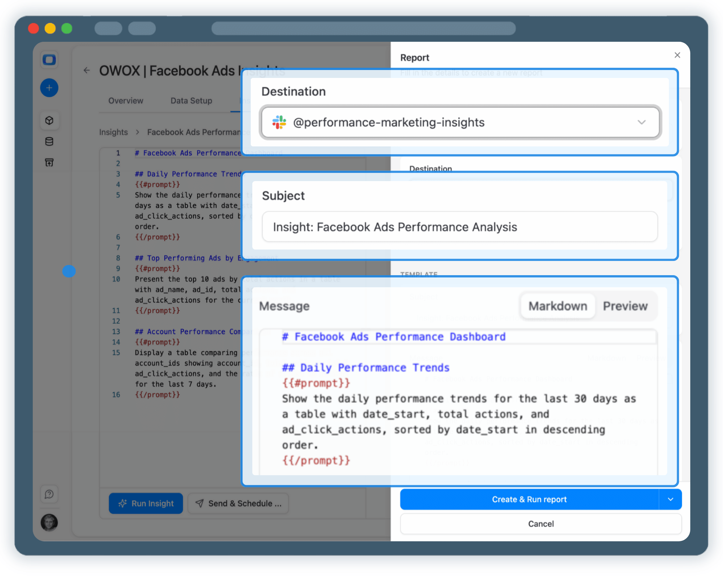Switch the Message editor to Preview
The height and width of the screenshot is (588, 723).
625,306
